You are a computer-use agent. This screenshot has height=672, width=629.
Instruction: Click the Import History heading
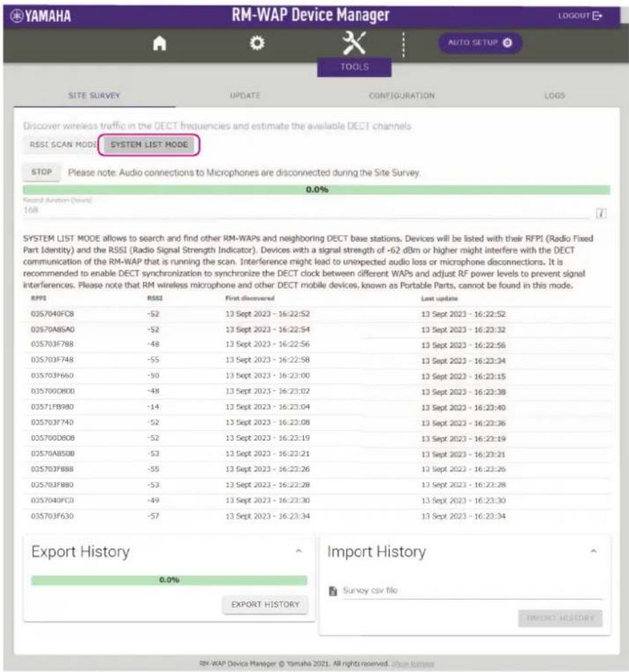(x=377, y=552)
